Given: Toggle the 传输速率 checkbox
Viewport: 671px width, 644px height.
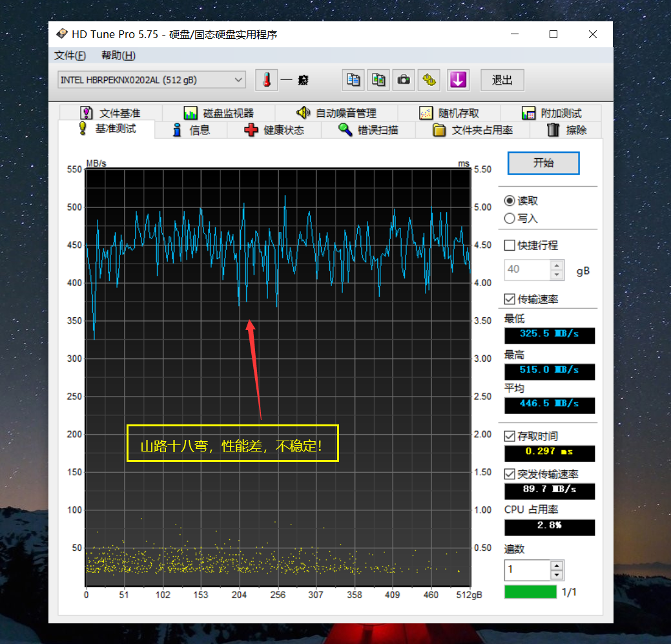Looking at the screenshot, I should pos(510,299).
